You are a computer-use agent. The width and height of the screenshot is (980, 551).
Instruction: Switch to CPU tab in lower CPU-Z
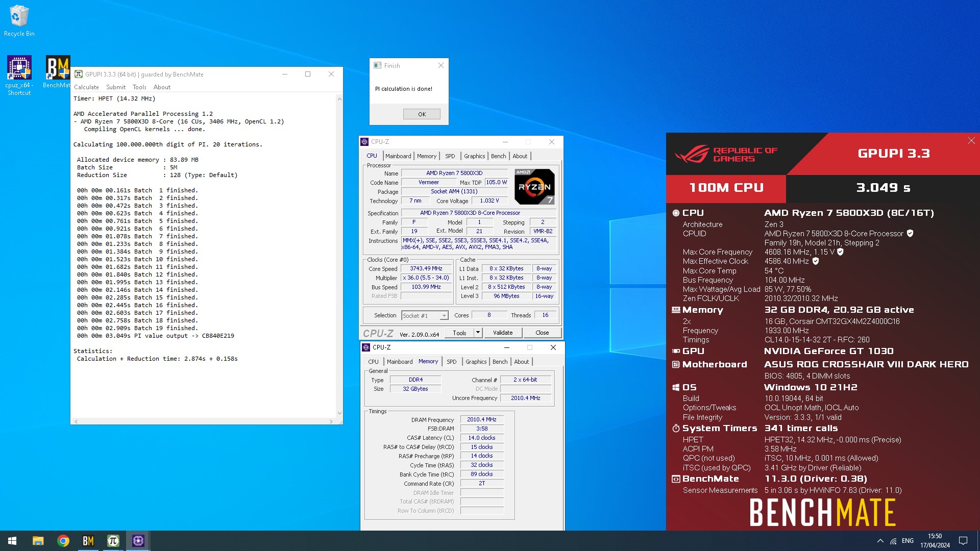pyautogui.click(x=374, y=362)
